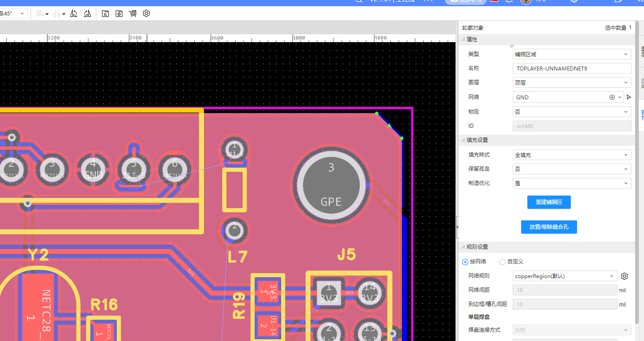
Task: Click the net picker arrow beside GND
Action: click(x=628, y=97)
